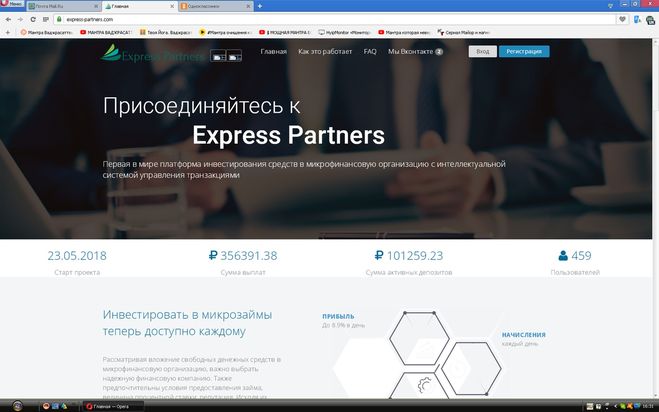Switch to the Почта Mail.Ru tab
This screenshot has height=412, width=659.
point(63,6)
